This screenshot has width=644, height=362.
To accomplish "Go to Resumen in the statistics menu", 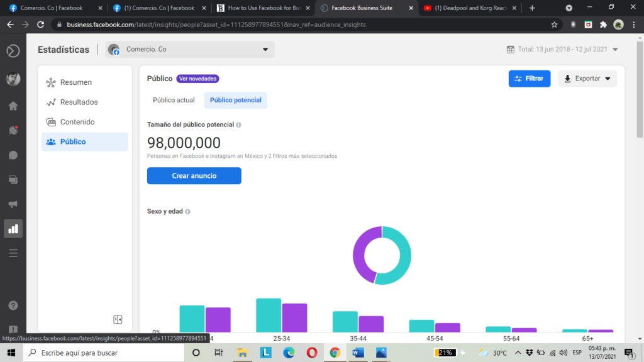I will click(85, 82).
